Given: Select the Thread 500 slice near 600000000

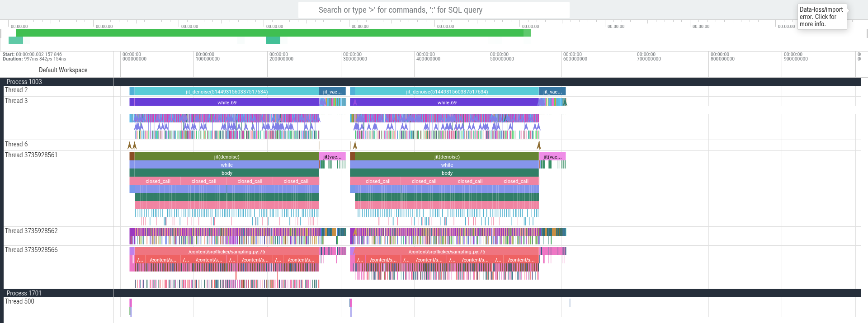Looking at the screenshot, I should click(570, 303).
